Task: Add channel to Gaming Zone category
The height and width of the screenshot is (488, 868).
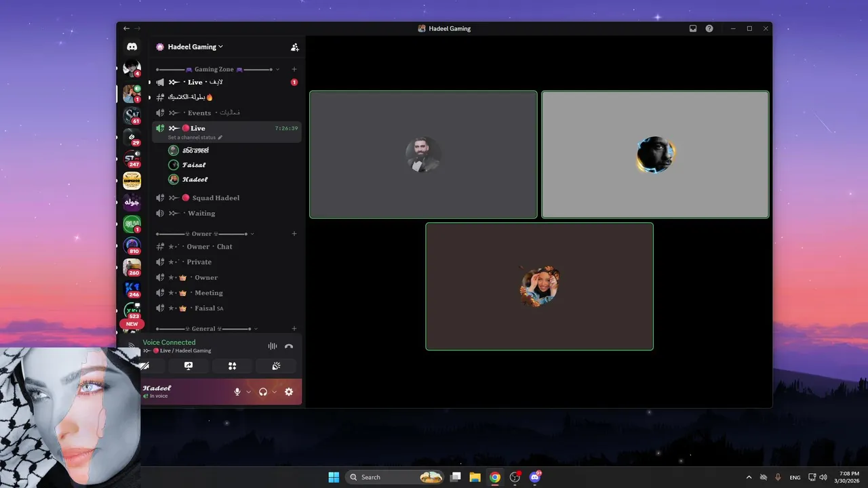Action: coord(294,69)
